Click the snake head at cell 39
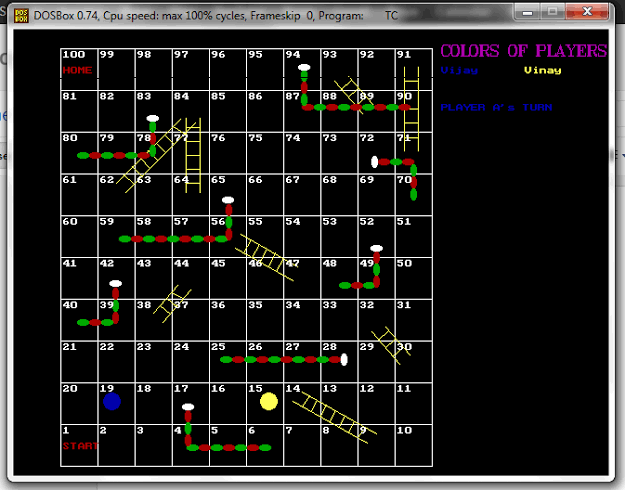Screen dimensions: 625x490 116,284
